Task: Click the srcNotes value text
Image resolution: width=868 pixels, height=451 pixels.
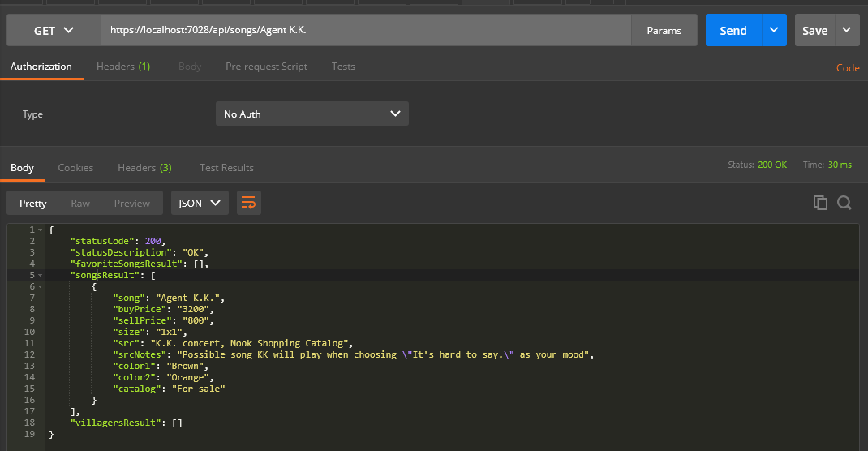Action: [383, 354]
